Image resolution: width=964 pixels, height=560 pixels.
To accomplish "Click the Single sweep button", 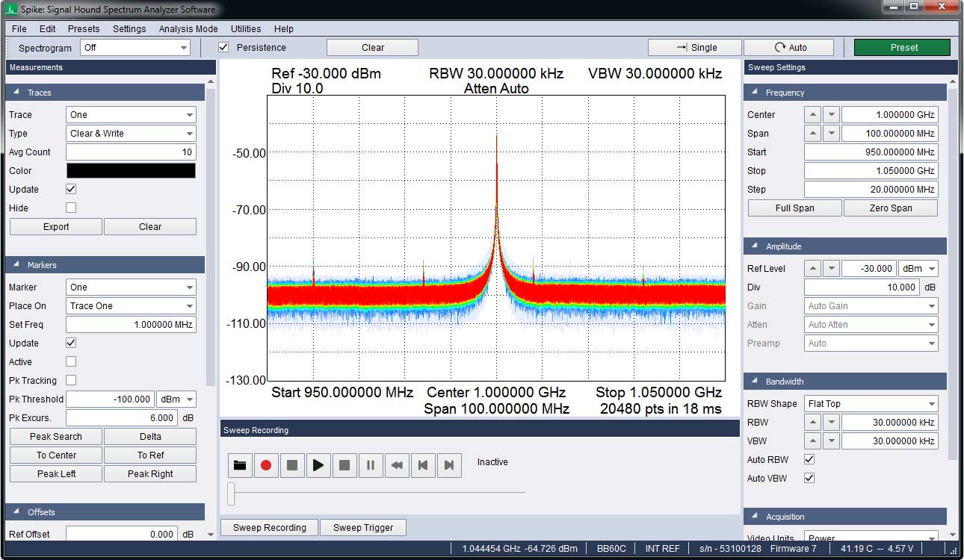I will coord(695,47).
